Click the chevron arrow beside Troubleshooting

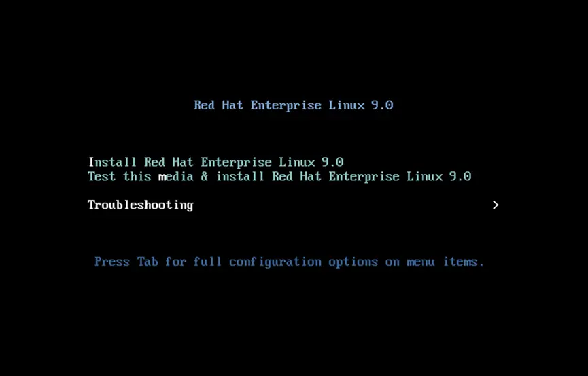pyautogui.click(x=496, y=205)
